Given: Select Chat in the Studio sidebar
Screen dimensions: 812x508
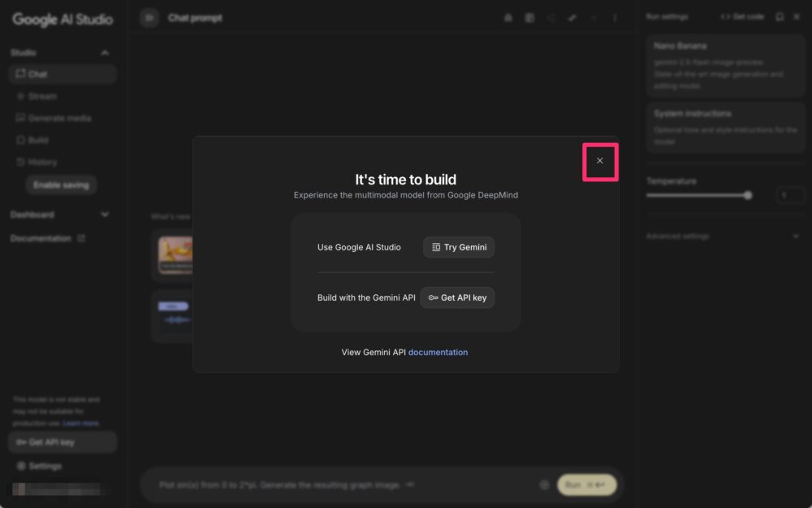Looking at the screenshot, I should point(38,75).
